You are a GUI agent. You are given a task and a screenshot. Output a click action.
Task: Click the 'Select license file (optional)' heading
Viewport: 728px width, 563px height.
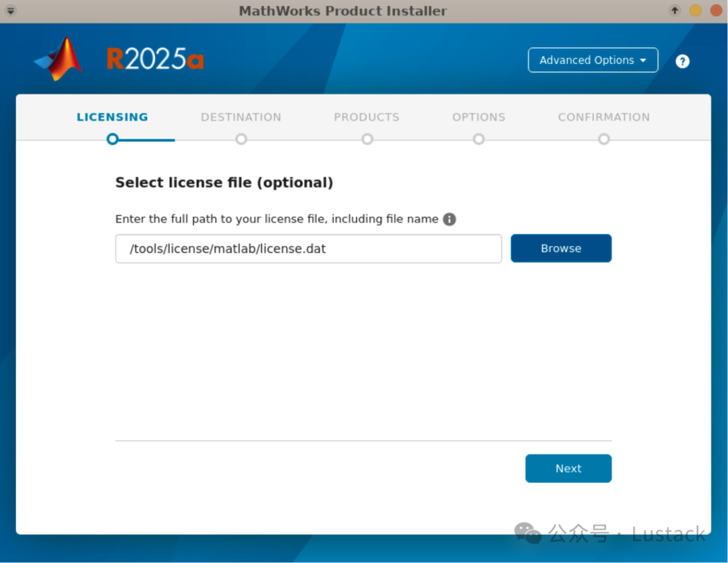click(x=224, y=183)
